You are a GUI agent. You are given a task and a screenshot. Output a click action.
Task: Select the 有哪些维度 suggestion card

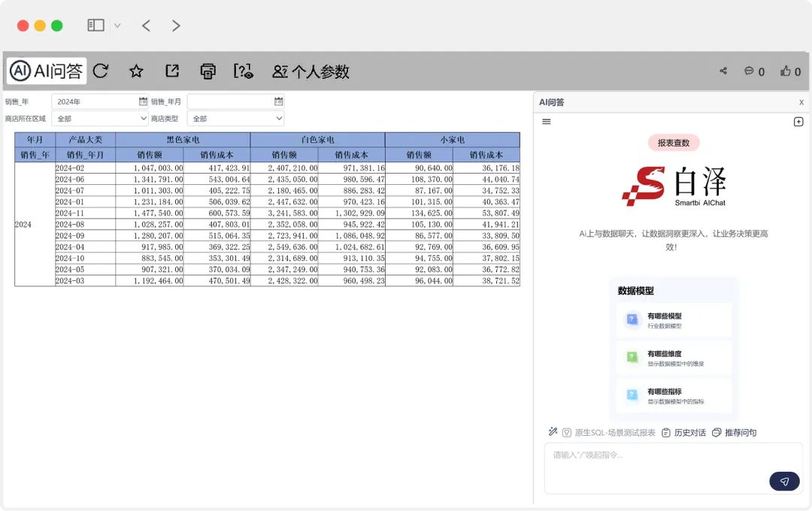point(674,358)
